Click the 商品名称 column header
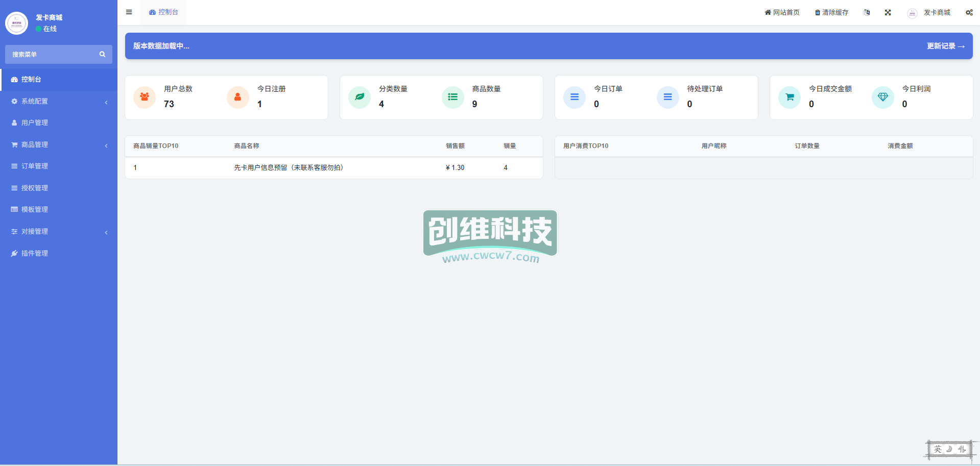Screen dimensions: 980x466 (x=247, y=146)
